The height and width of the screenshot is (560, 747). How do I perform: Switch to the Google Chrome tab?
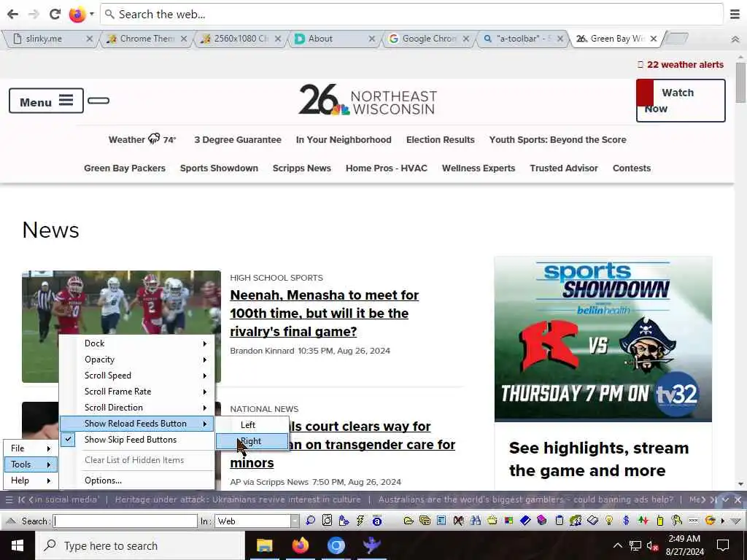tap(427, 39)
